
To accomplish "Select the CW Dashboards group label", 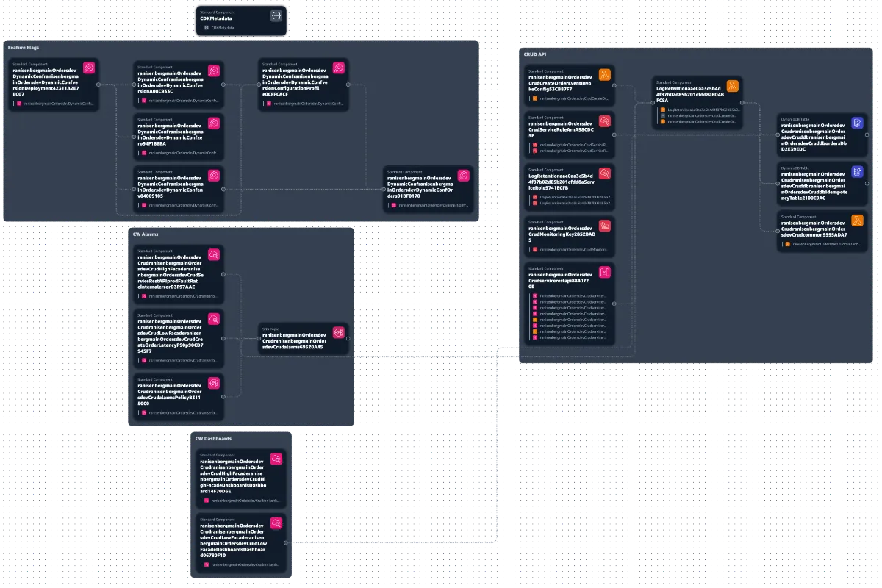I will point(214,439).
